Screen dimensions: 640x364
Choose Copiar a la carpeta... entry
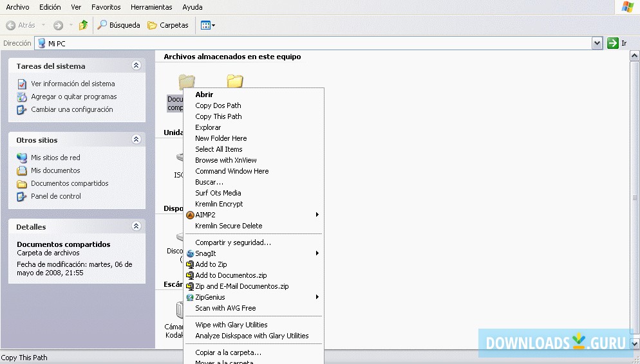(x=254, y=352)
